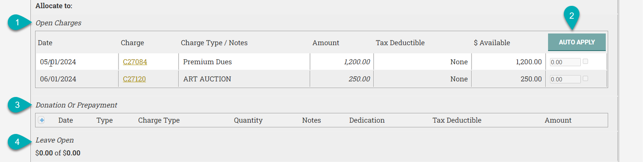Click the plus icon to add donation row
This screenshot has height=162, width=644.
click(41, 120)
